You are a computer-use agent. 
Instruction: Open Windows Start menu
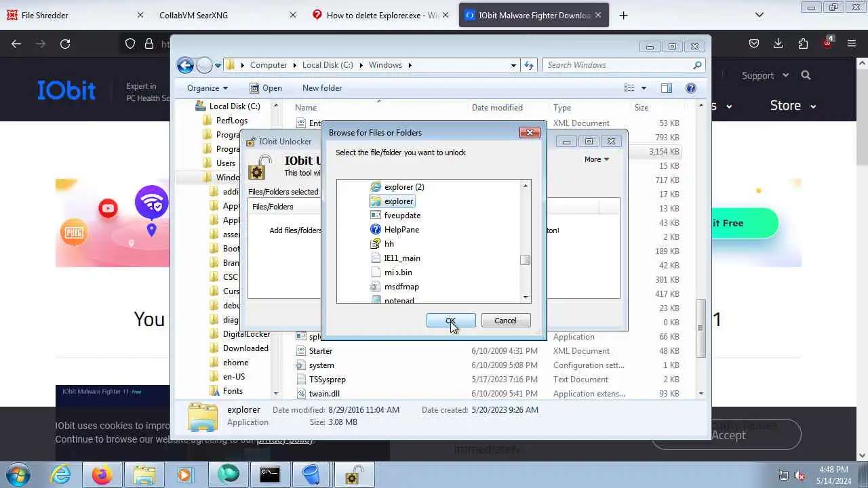(x=17, y=474)
